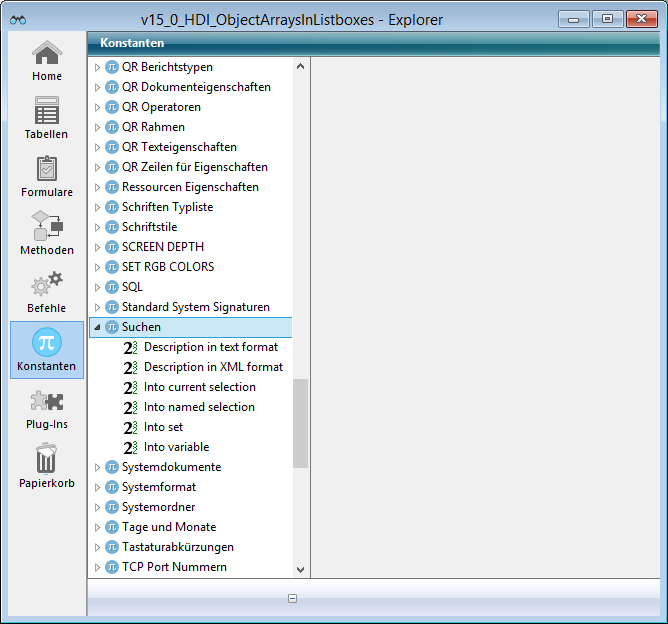Expand the Systemdokumente node
This screenshot has width=668, height=624.
tap(97, 467)
